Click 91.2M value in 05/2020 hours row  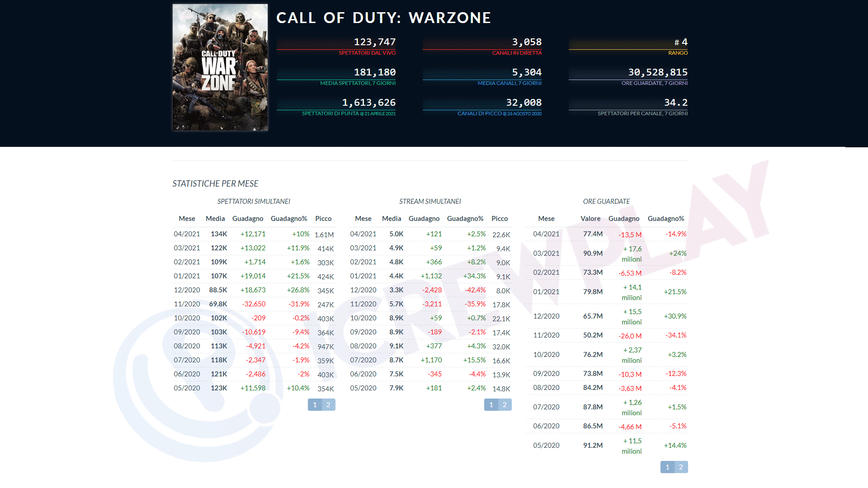pos(593,446)
